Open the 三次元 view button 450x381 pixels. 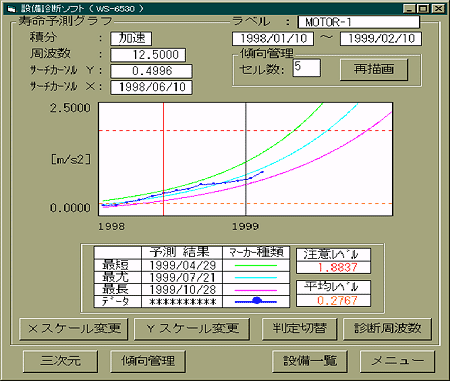(61, 361)
